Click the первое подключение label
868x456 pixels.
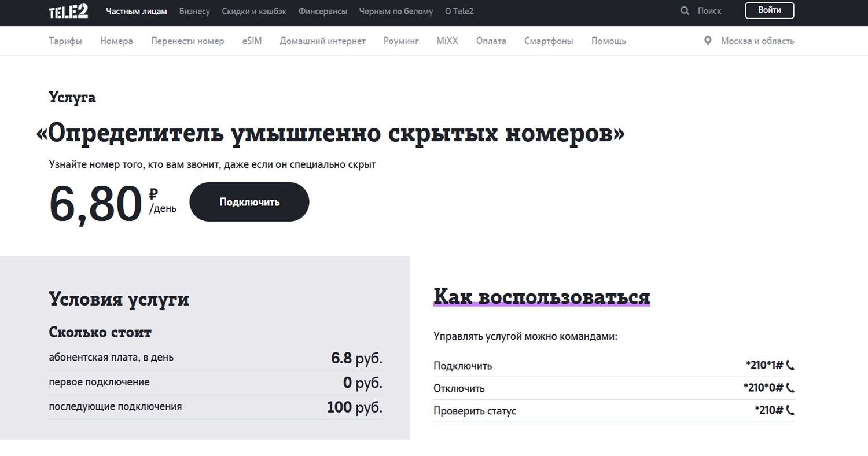coord(99,382)
